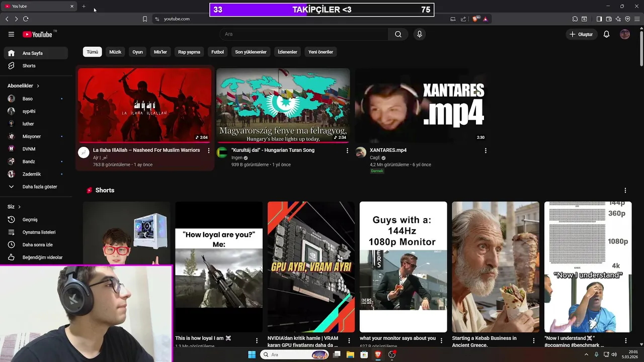Image resolution: width=644 pixels, height=362 pixels.
Task: Open Daha sonra izle in the sidebar
Action: tap(36, 245)
